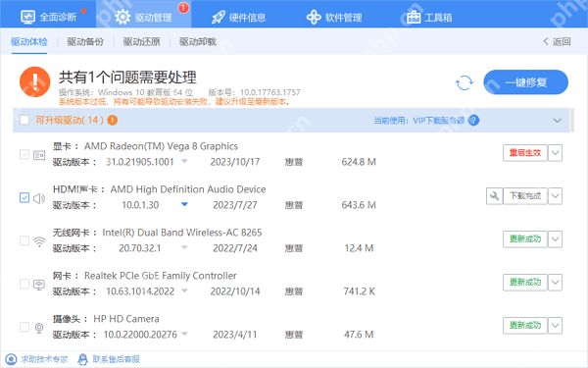Click the 软件管理 clover icon
Viewport: 588px width, 368px height.
[x=314, y=17]
